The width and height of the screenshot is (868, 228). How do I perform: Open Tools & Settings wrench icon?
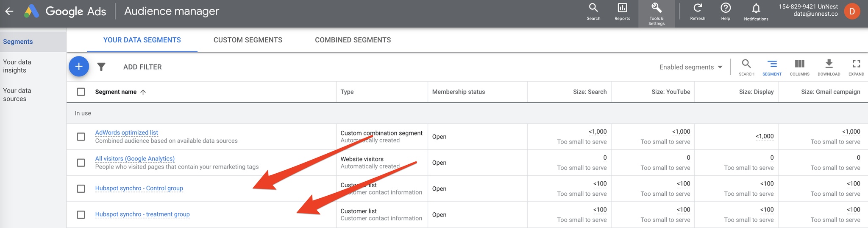coord(656,14)
